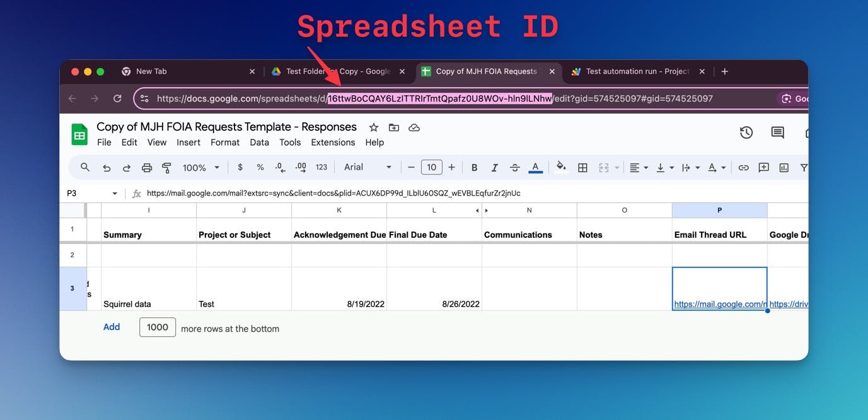
Task: Switch to the Test automation run tab
Action: 630,71
